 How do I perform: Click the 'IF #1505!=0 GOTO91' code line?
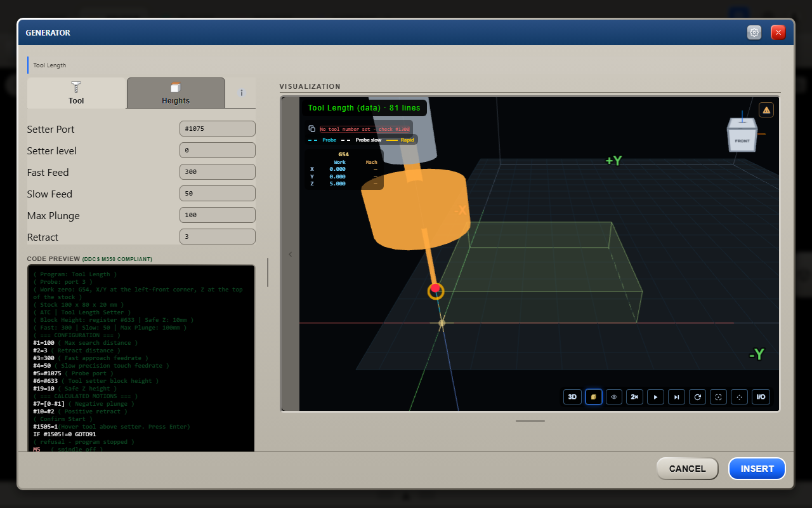[64, 434]
